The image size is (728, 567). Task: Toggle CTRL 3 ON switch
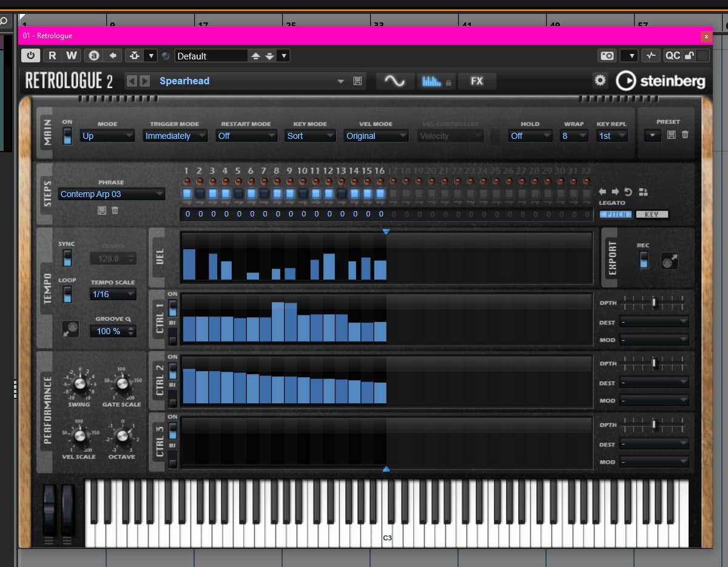[x=173, y=431]
